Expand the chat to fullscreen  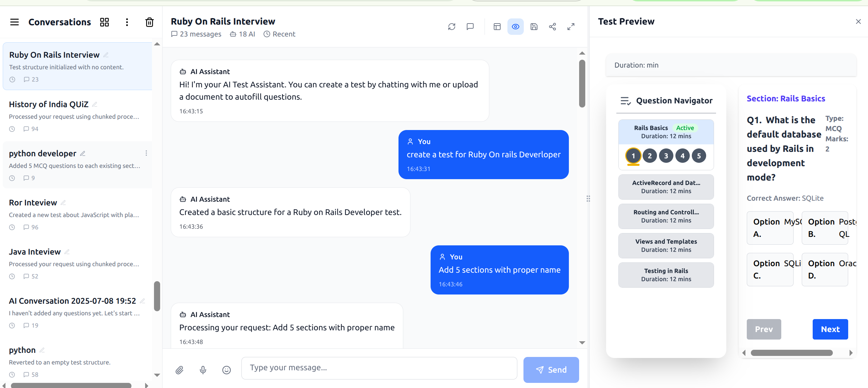click(x=571, y=27)
